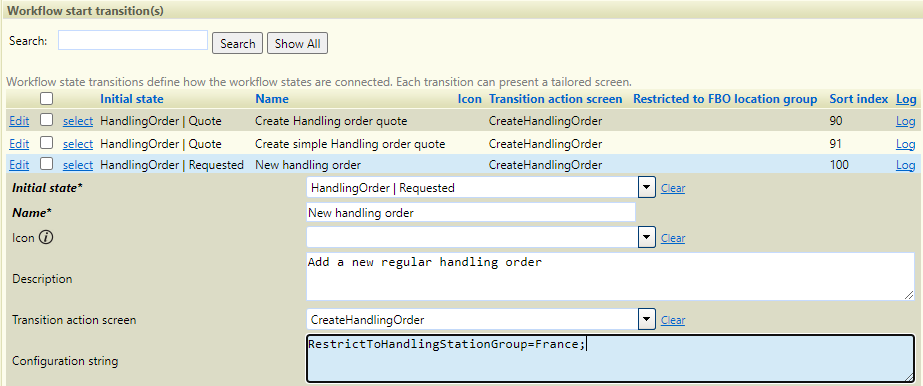The width and height of the screenshot is (923, 386).
Task: Sort by Restricted to FBO location group header
Action: 725,99
